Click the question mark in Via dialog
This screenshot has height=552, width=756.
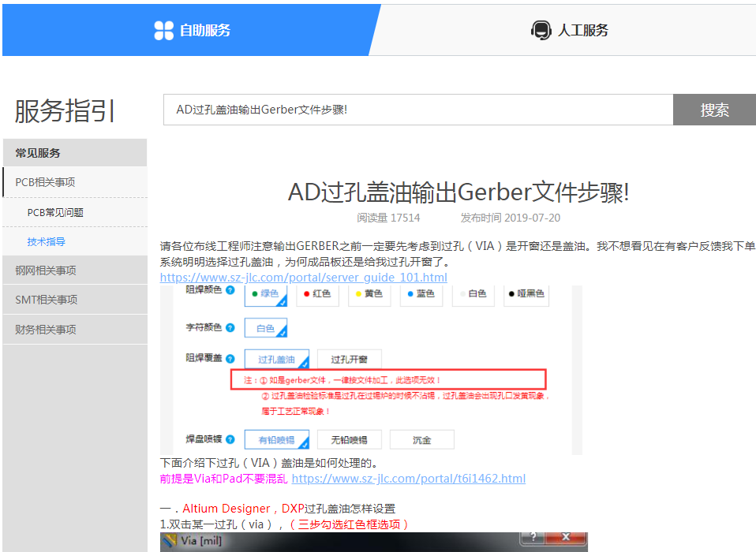coord(534,538)
